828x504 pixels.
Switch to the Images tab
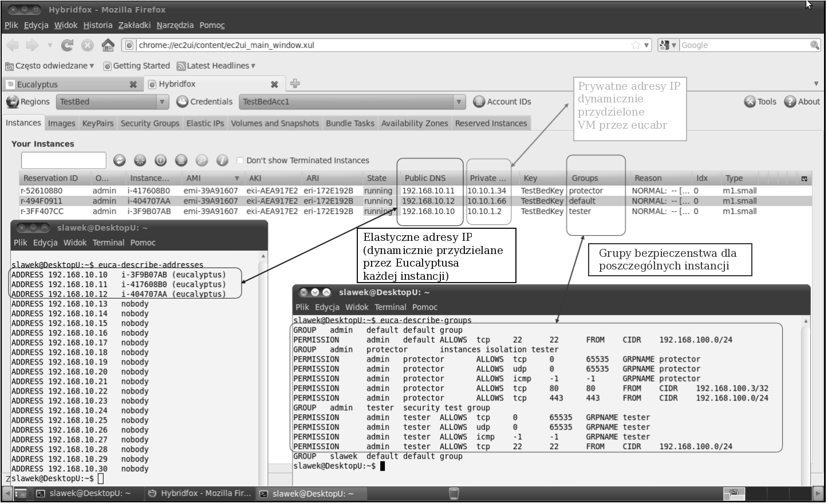[x=62, y=123]
